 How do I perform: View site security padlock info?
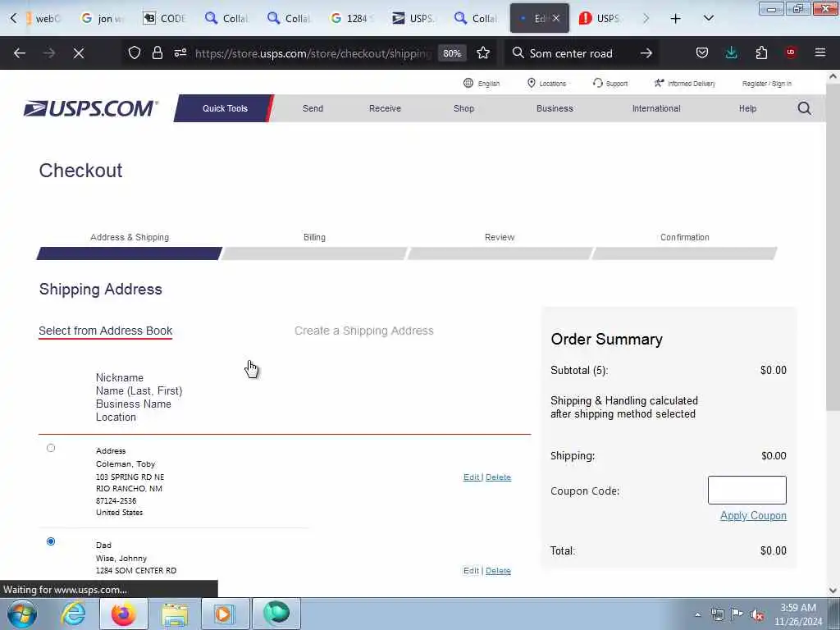point(157,53)
